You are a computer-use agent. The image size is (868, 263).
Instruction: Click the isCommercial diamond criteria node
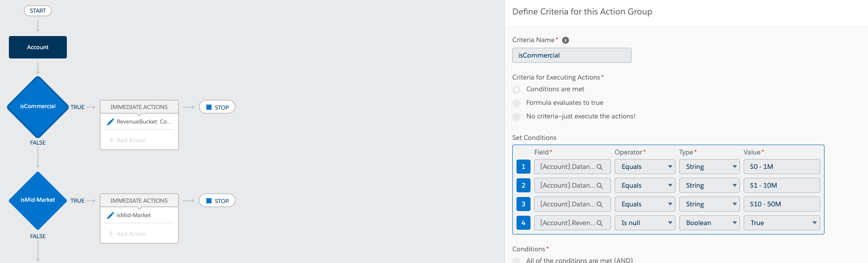pos(38,107)
